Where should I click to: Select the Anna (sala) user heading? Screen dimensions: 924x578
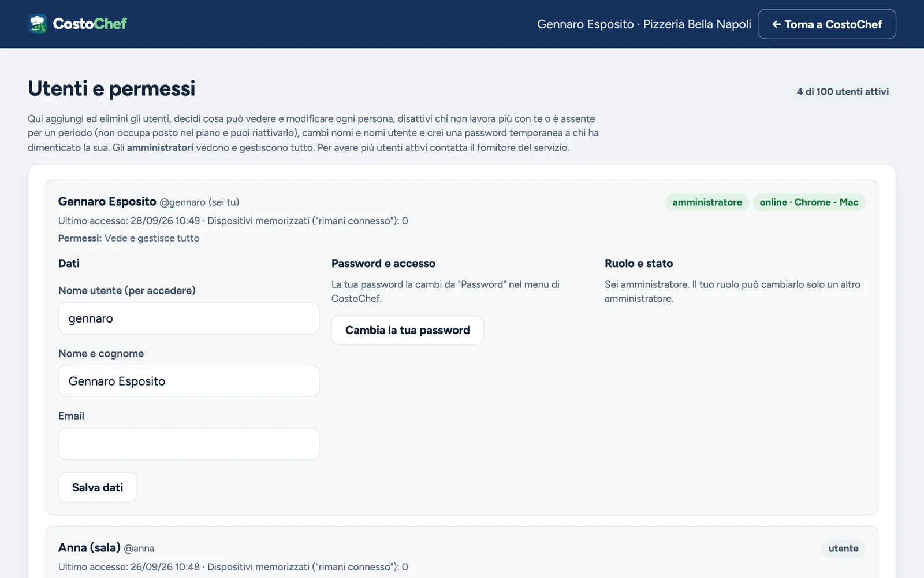pyautogui.click(x=90, y=547)
